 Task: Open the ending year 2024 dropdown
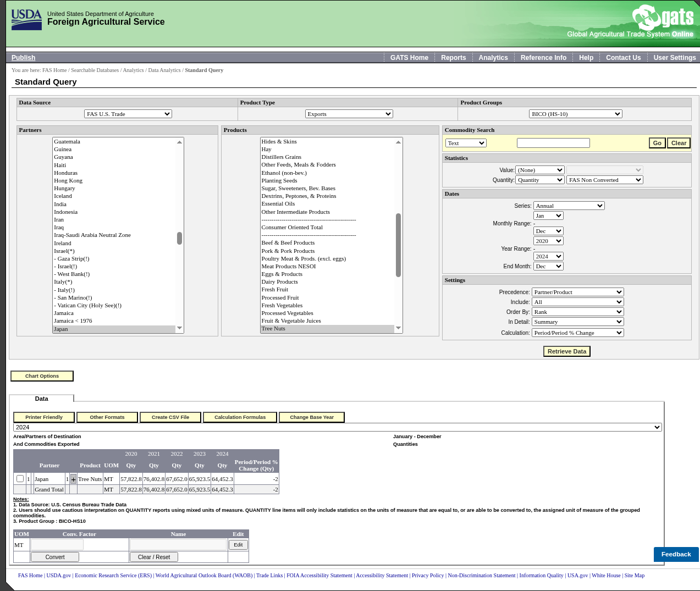548,256
